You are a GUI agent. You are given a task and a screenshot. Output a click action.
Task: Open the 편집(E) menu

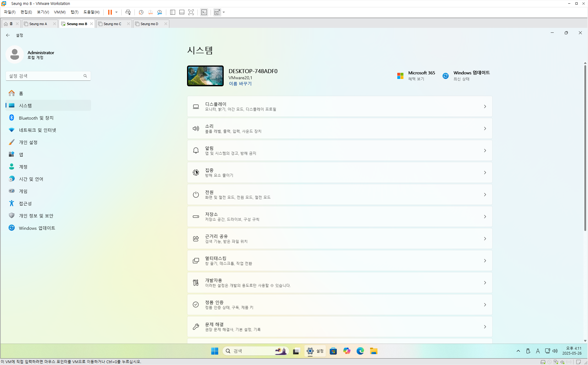(26, 12)
